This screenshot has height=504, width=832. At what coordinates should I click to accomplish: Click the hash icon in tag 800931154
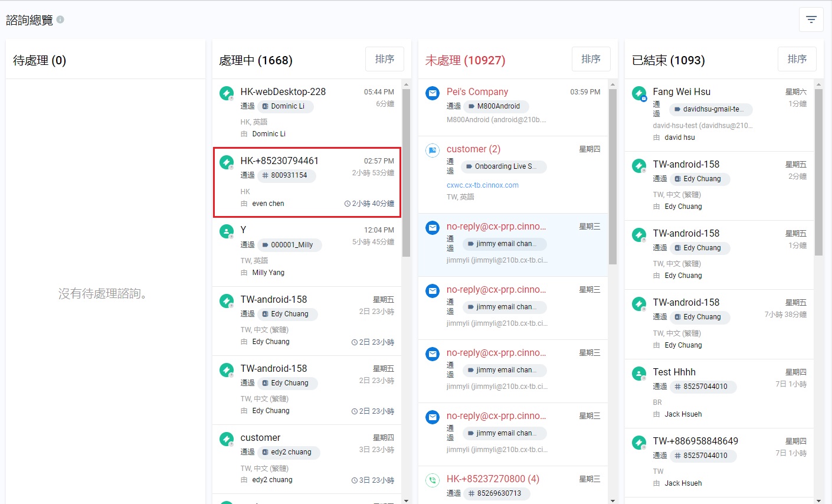point(265,175)
